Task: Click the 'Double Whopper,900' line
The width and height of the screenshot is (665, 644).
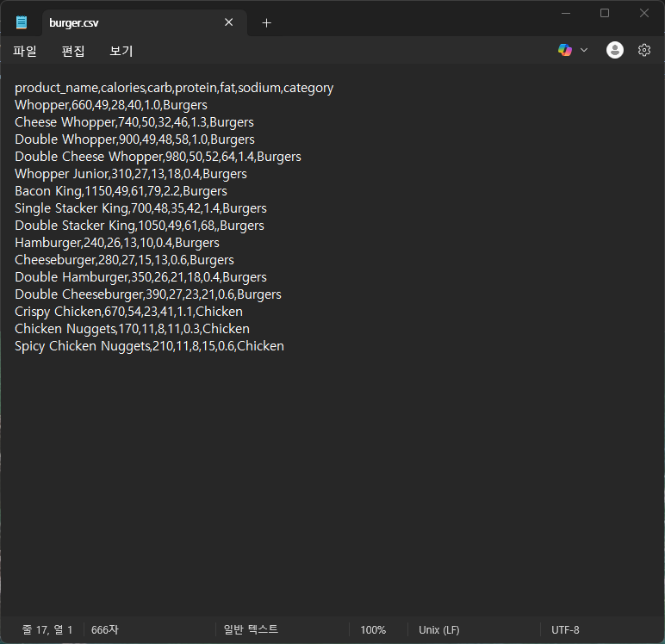Action: point(134,139)
